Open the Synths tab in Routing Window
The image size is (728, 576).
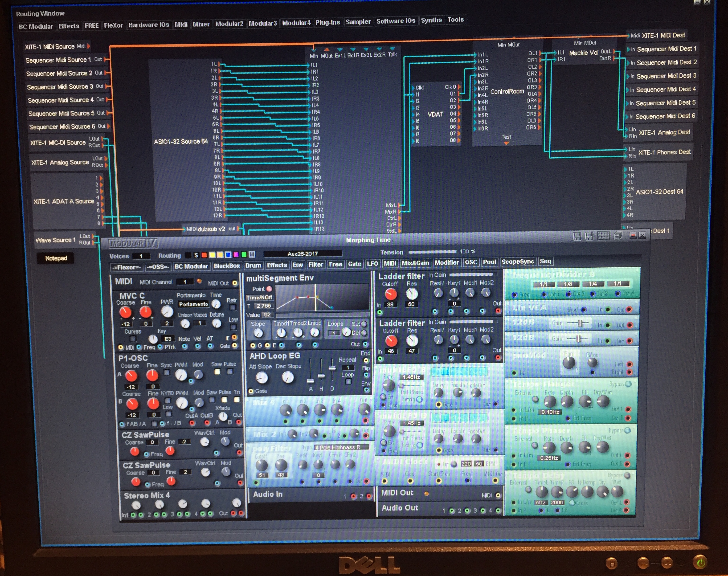point(431,20)
